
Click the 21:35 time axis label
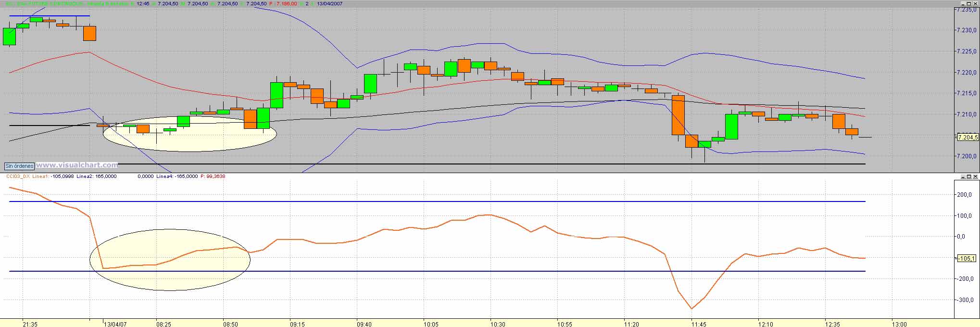(30, 324)
